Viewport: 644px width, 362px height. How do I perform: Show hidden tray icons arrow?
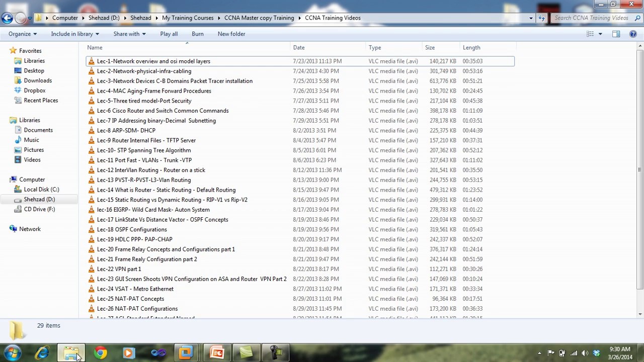pos(539,353)
